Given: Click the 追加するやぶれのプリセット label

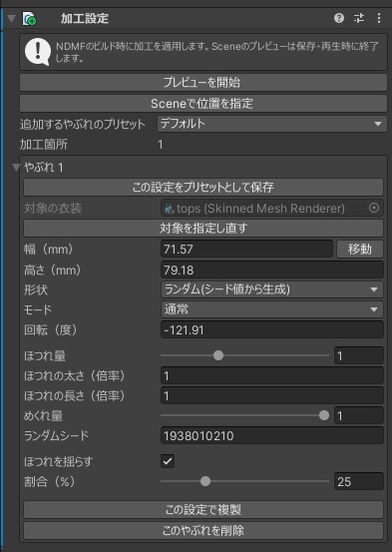Looking at the screenshot, I should click(83, 124).
